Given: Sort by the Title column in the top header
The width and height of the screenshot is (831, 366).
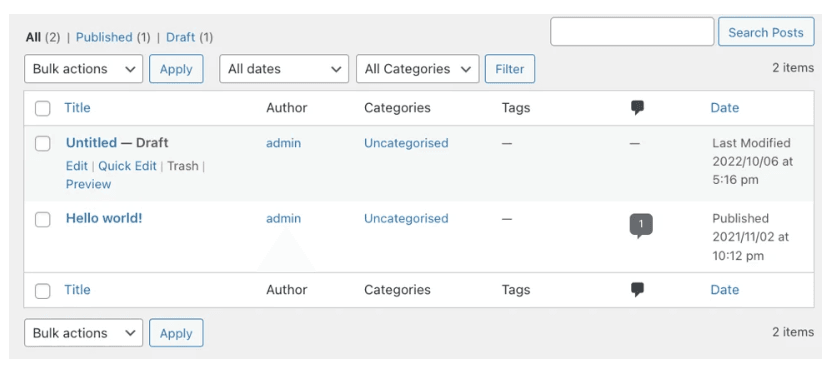Looking at the screenshot, I should pos(77,108).
